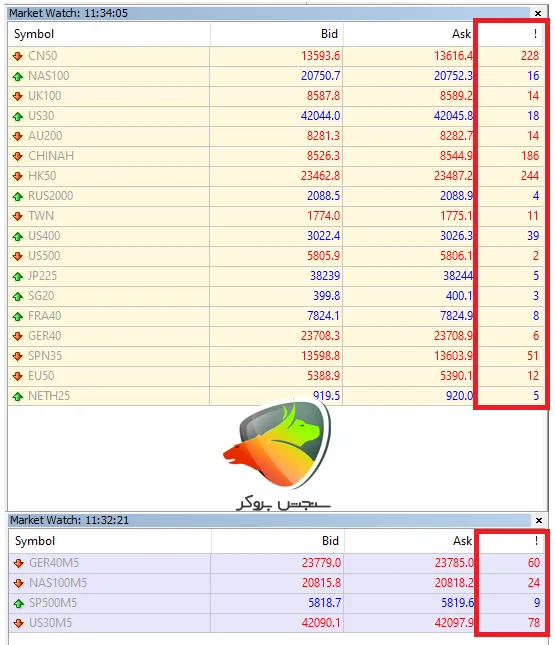Screen dimensions: 555x645
Task: Click US400 spread value 39
Action: (533, 236)
